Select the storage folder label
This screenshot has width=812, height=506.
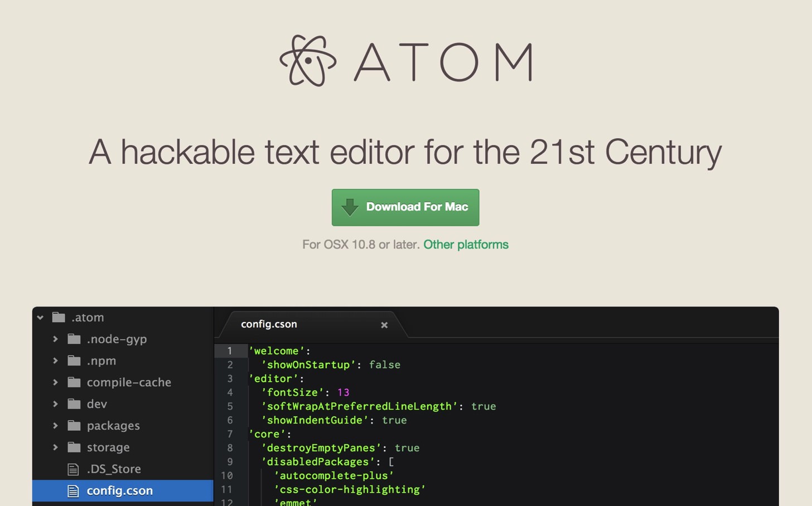(x=108, y=447)
